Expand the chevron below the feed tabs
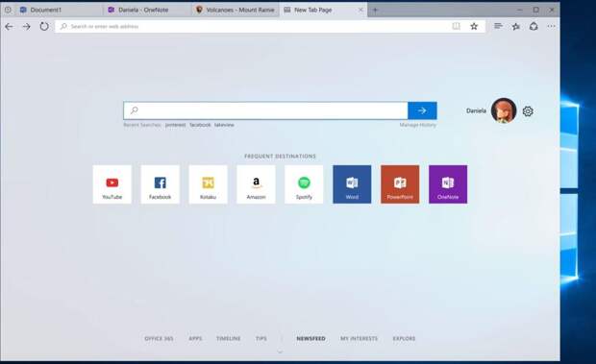596x364 pixels. point(280,352)
